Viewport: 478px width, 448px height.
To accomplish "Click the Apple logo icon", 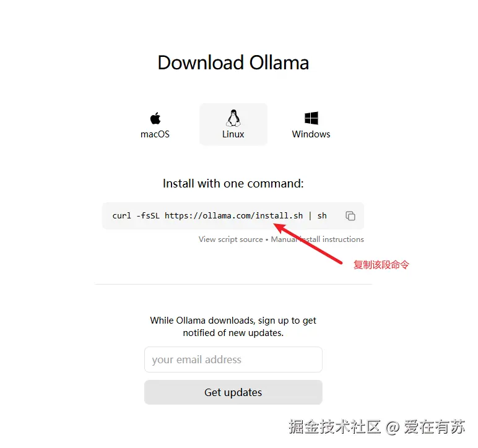I will [x=155, y=118].
